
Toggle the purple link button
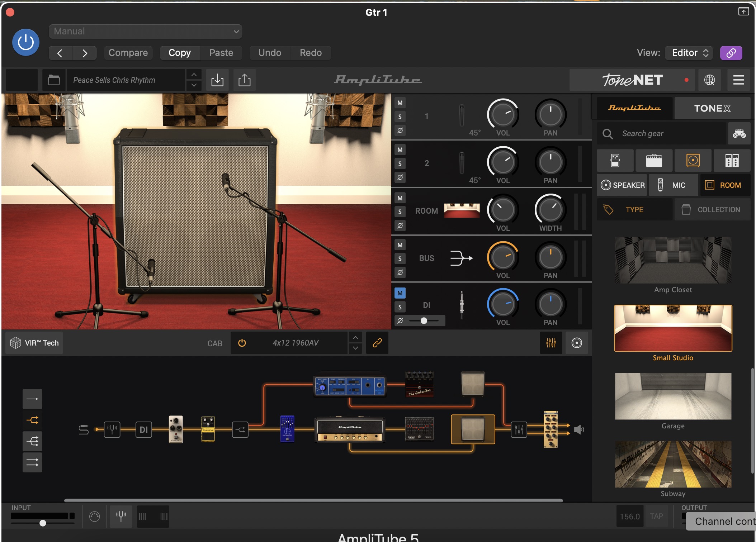point(731,53)
